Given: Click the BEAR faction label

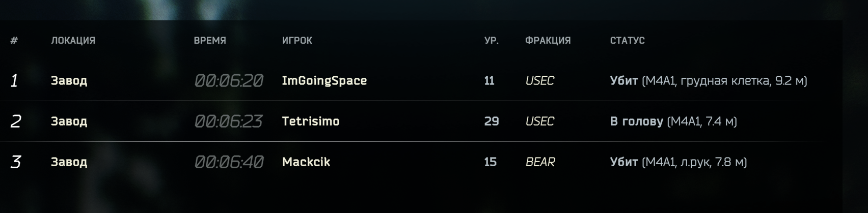Looking at the screenshot, I should tap(540, 162).
